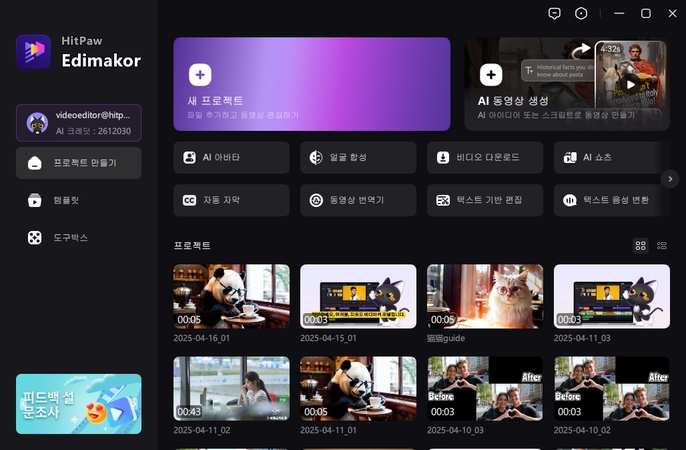Switch projects to grid view
This screenshot has height=450, width=686.
point(640,245)
